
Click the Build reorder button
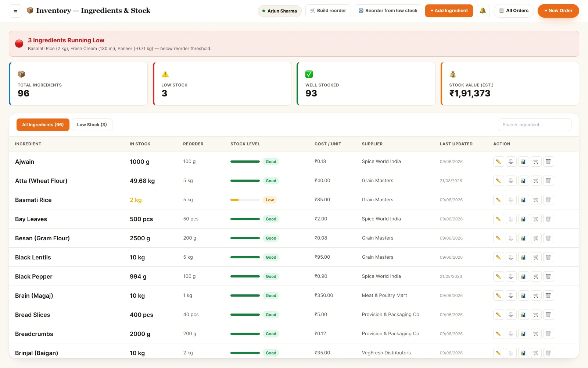tap(328, 11)
